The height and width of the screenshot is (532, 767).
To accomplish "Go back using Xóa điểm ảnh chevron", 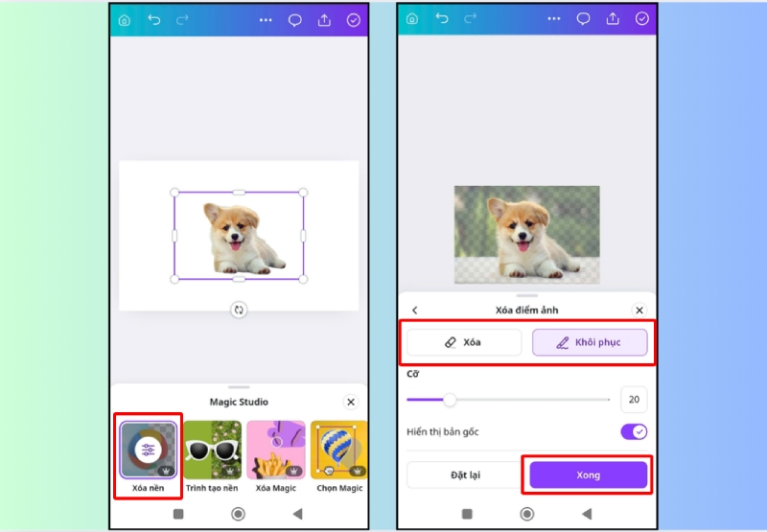I will 415,311.
